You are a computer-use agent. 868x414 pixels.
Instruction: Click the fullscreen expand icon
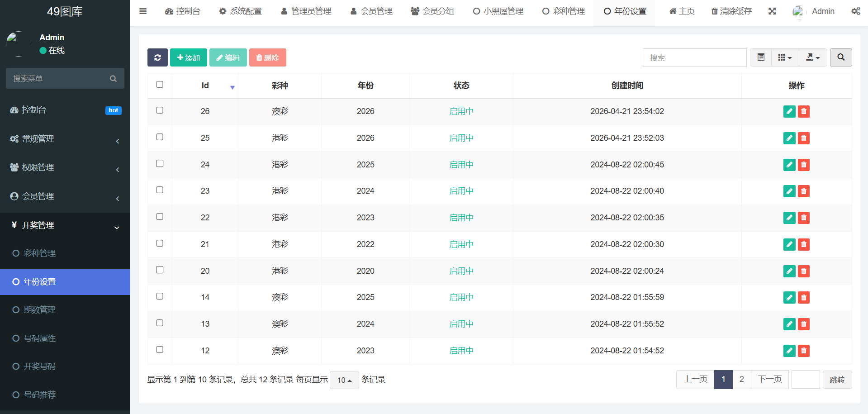coord(772,11)
